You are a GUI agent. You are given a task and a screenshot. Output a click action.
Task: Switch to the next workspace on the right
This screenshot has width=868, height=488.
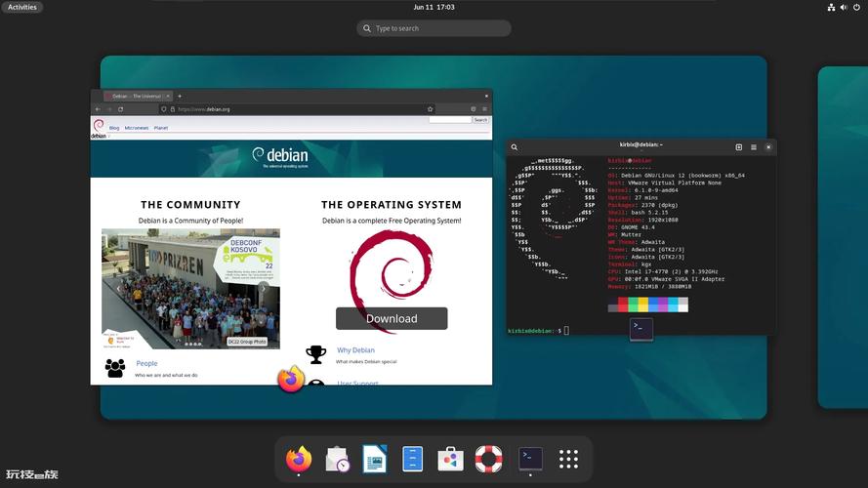pyautogui.click(x=843, y=237)
